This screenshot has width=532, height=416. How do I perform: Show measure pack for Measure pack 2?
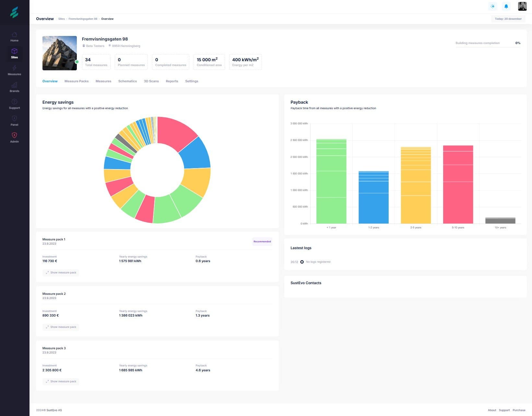[x=61, y=327]
